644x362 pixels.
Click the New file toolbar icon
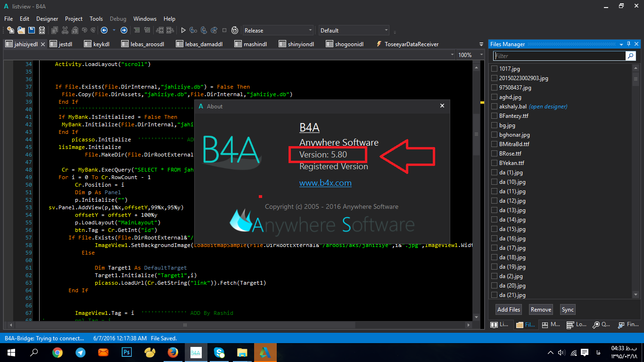coord(10,30)
